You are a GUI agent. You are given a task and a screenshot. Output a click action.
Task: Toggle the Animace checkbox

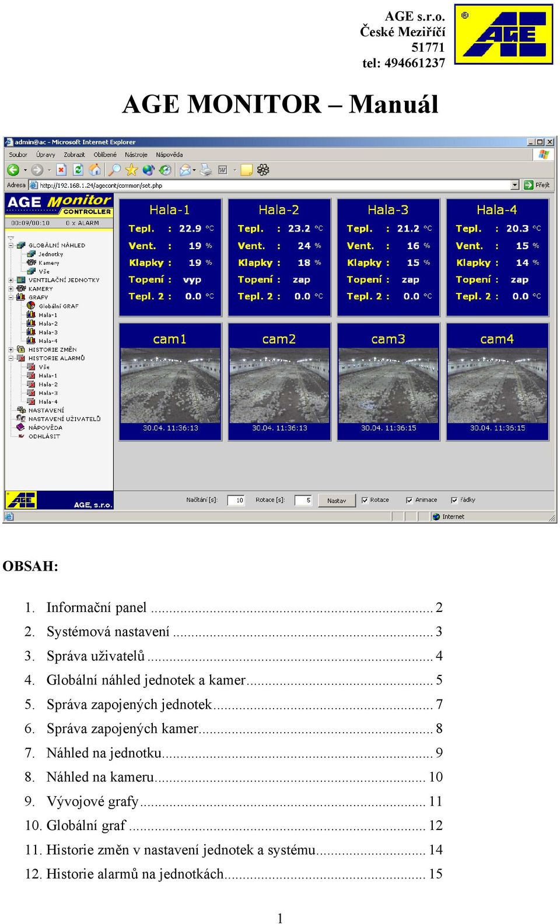tap(409, 501)
